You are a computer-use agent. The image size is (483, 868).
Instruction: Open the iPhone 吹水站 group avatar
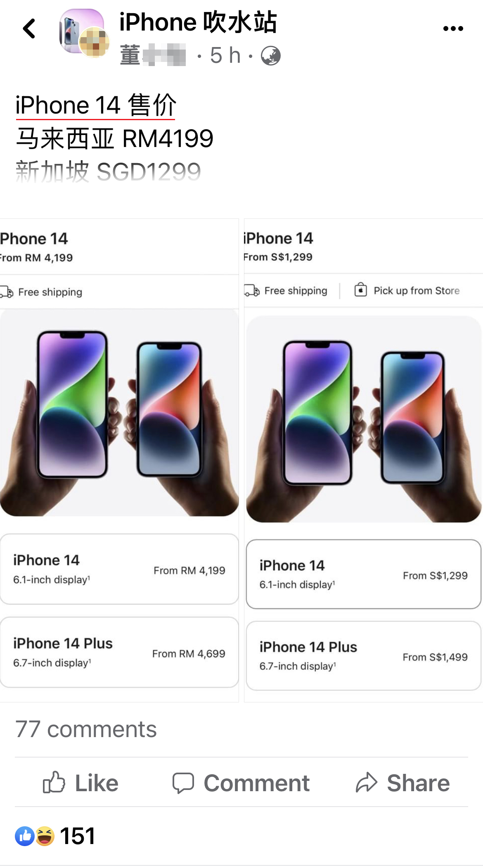pos(82,31)
